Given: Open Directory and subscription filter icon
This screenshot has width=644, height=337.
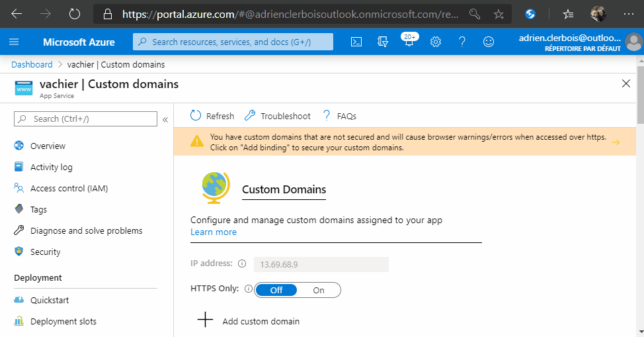Looking at the screenshot, I should pos(382,42).
